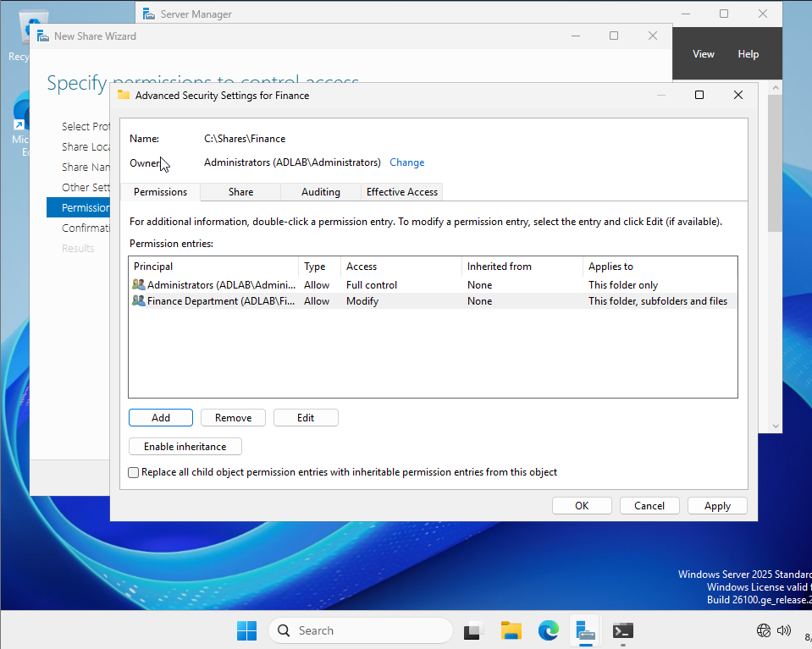Click the Add permission entry button
The image size is (812, 649).
(161, 418)
